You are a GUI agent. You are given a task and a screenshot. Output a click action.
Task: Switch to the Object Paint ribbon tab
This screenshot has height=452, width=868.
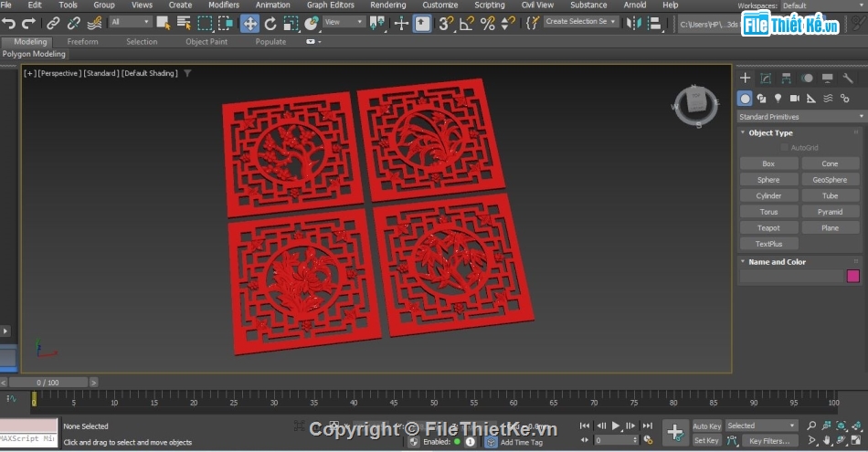click(x=206, y=41)
